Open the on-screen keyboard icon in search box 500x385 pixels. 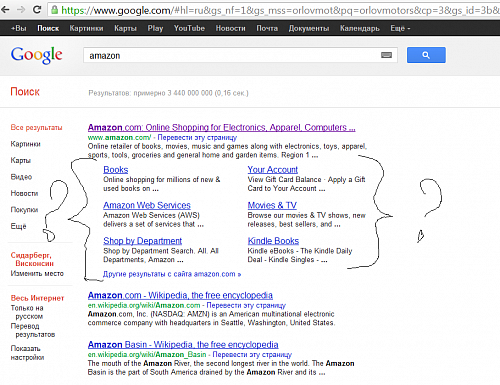pos(386,55)
